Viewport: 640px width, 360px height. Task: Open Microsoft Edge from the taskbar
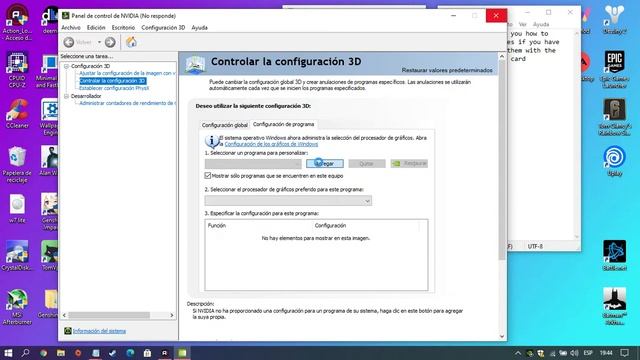[130, 353]
